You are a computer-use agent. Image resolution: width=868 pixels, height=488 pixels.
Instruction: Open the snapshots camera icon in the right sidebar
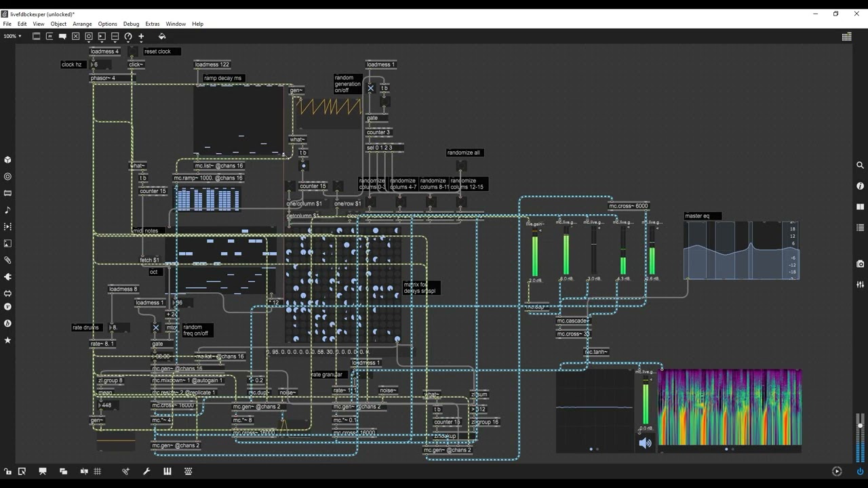click(860, 264)
